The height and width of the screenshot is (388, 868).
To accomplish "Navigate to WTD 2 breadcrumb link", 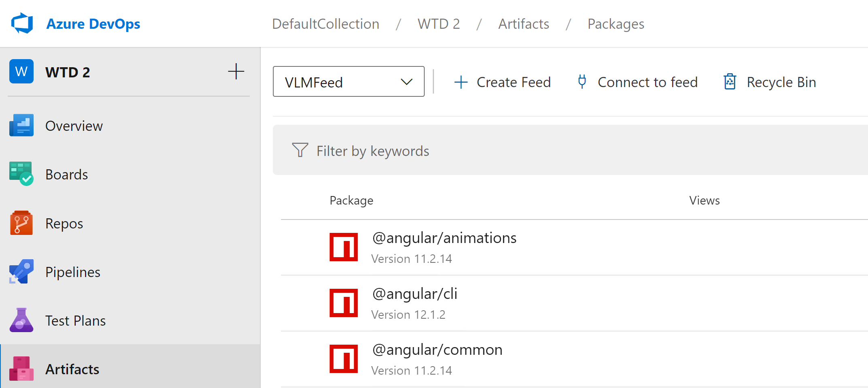I will tap(438, 24).
